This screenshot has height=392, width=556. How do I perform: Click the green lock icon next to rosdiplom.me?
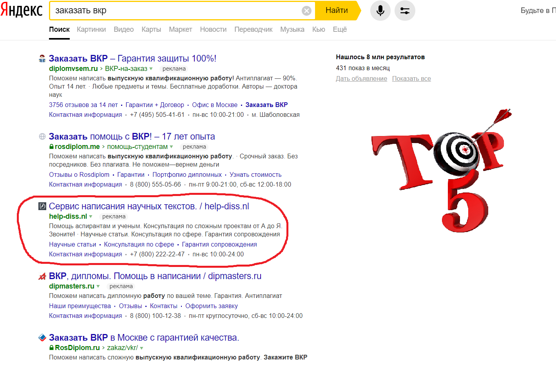pos(51,147)
